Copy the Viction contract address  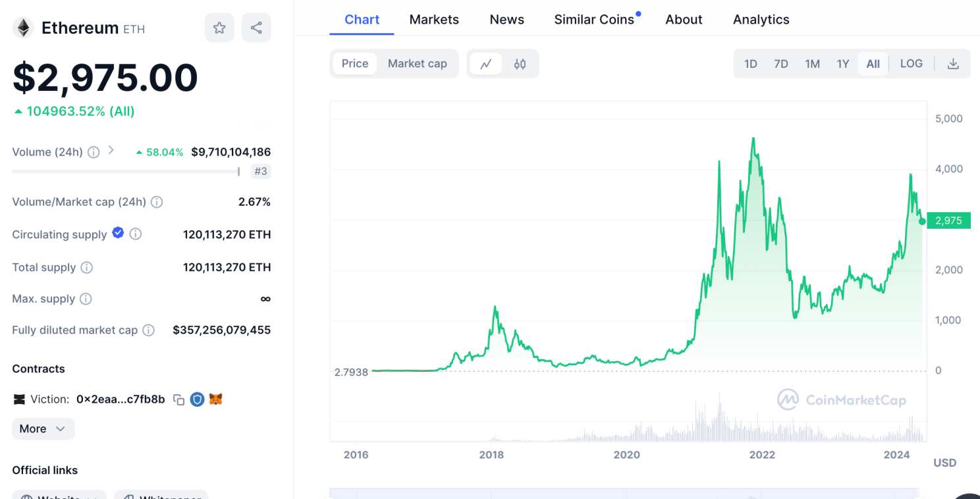pyautogui.click(x=178, y=399)
